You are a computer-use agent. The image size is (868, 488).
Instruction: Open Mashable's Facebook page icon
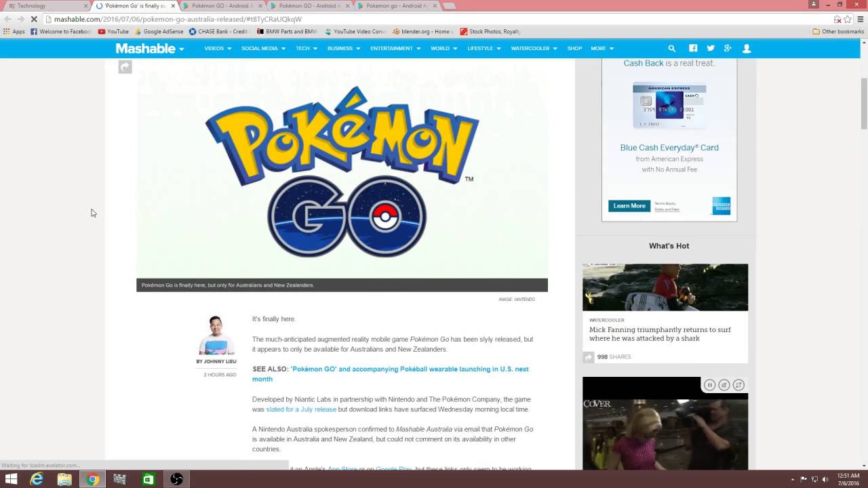(x=693, y=49)
